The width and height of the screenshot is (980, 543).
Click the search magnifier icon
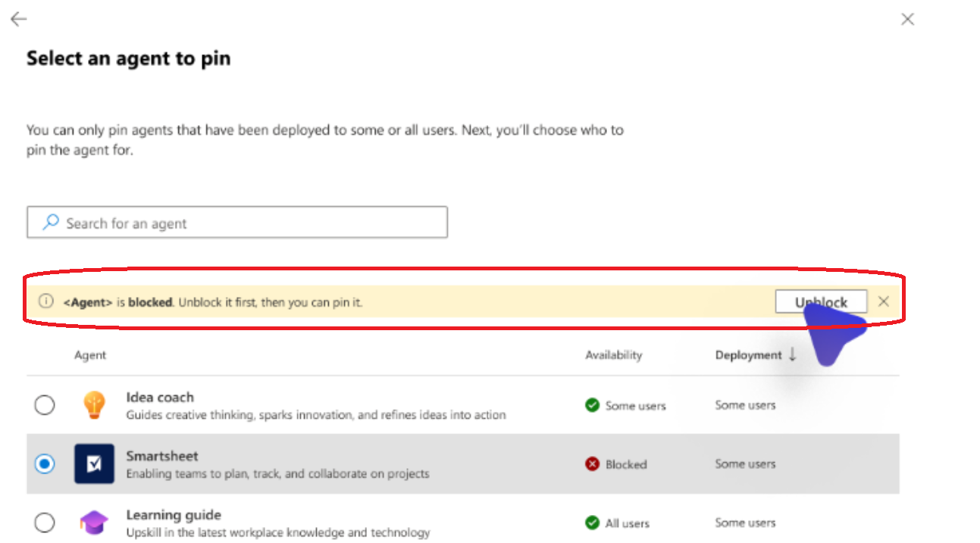pyautogui.click(x=51, y=223)
